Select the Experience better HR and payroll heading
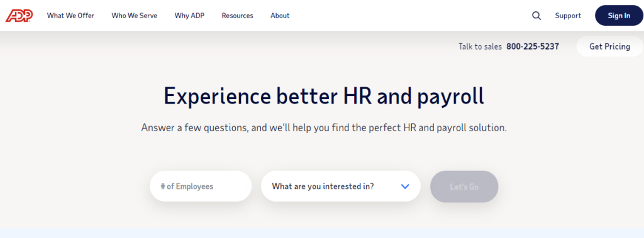 pyautogui.click(x=324, y=97)
